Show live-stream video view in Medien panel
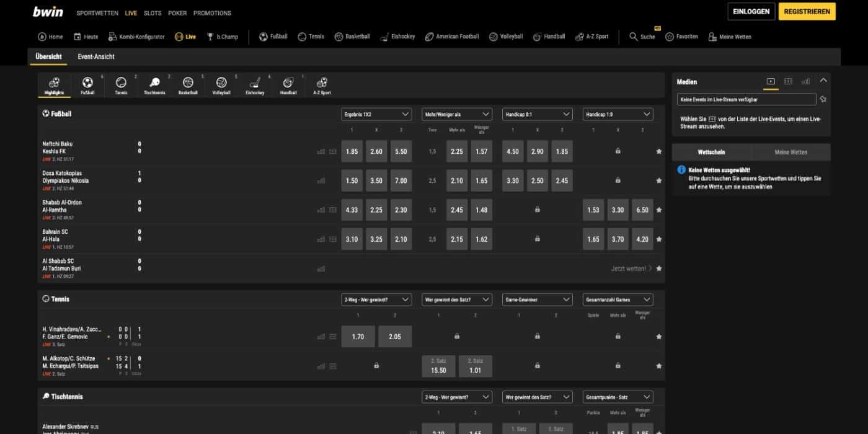 pyautogui.click(x=771, y=81)
